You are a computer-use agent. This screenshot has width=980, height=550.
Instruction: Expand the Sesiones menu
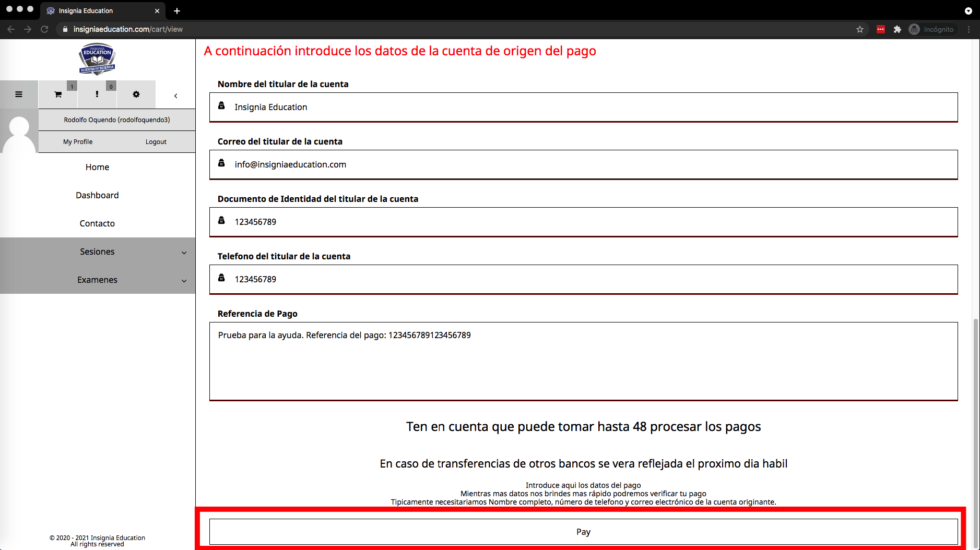tap(98, 252)
